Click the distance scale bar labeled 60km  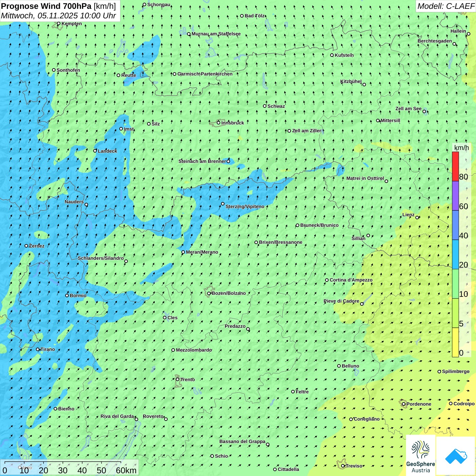coord(69,468)
